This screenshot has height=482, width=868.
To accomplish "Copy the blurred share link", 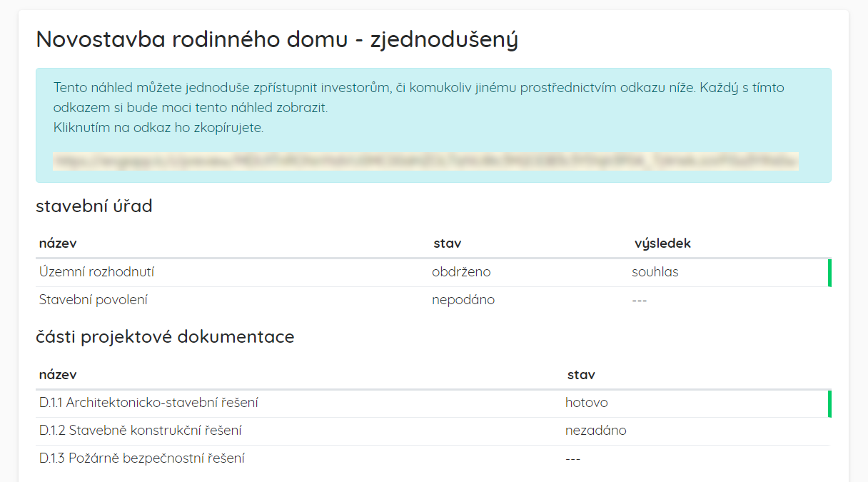I will [425, 161].
